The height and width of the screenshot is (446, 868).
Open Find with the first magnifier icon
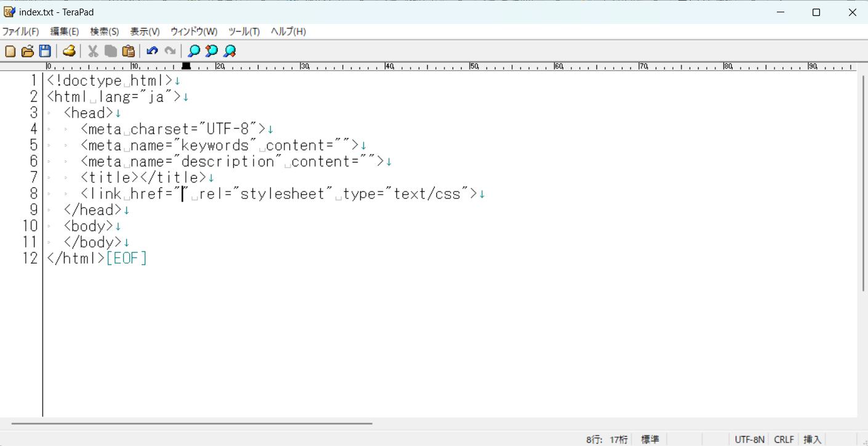(194, 51)
